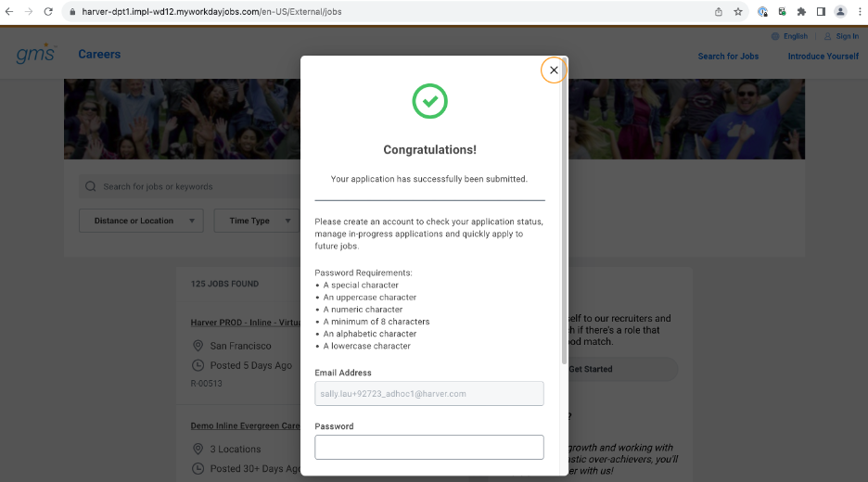The height and width of the screenshot is (482, 868).
Task: Click the gms logo
Action: [36, 54]
